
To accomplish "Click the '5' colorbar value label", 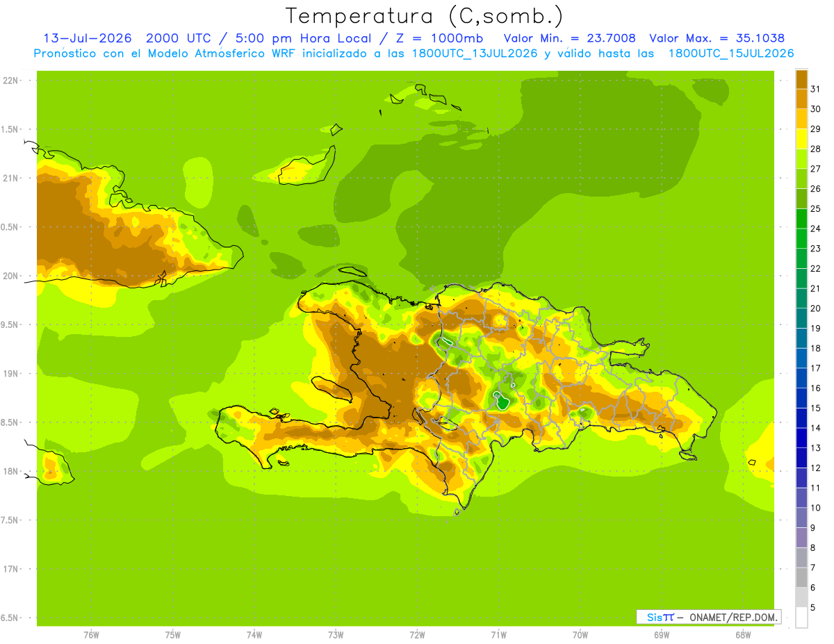I will (814, 608).
